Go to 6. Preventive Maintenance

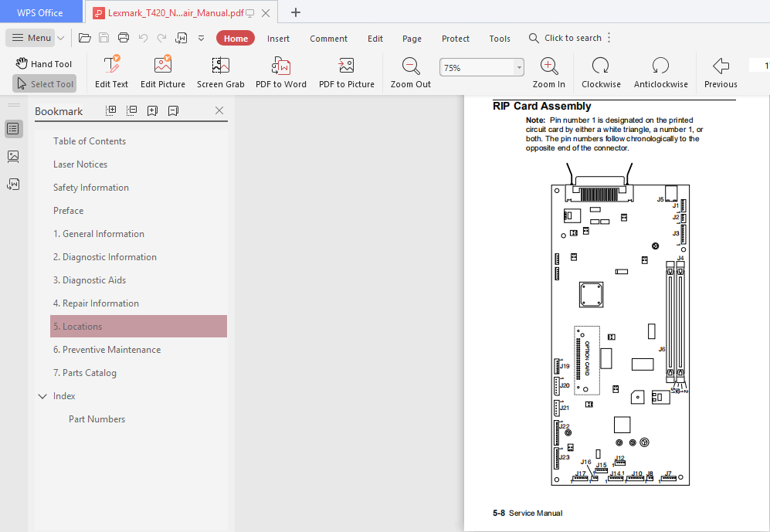pos(107,350)
